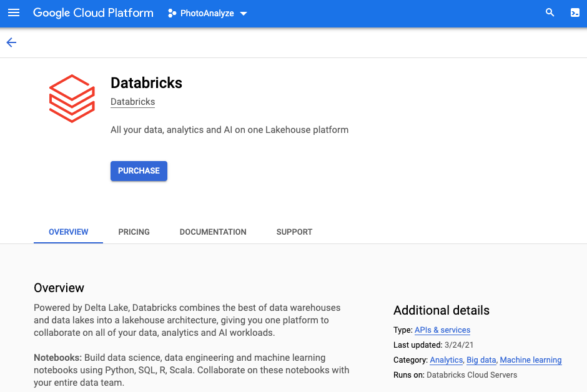Open the APIs & services link

[442, 330]
